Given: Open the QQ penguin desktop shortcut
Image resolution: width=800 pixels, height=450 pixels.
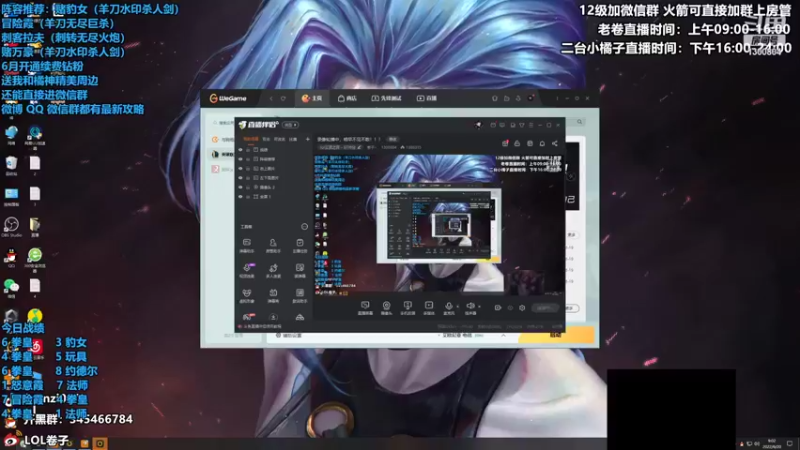Looking at the screenshot, I should (11, 258).
